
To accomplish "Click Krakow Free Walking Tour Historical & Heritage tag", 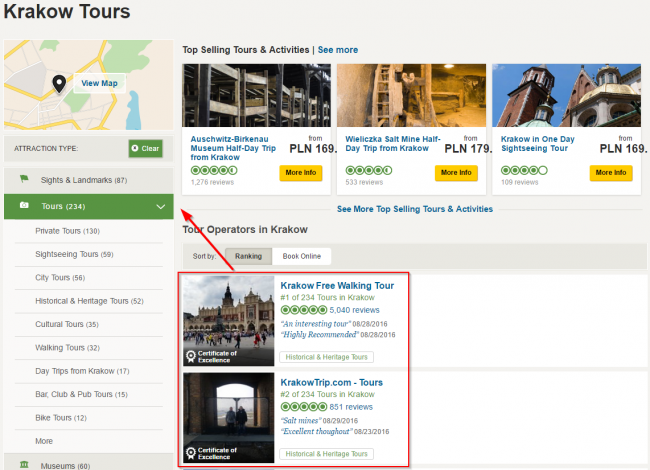I will (327, 357).
